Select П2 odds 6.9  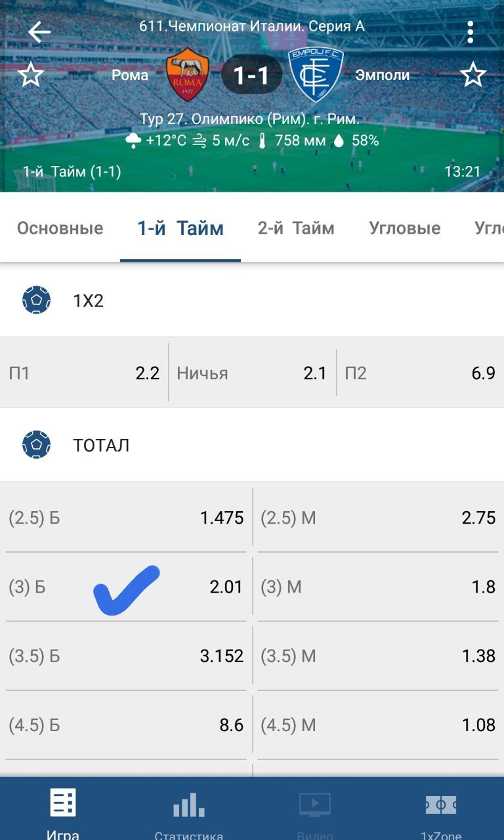coord(420,373)
